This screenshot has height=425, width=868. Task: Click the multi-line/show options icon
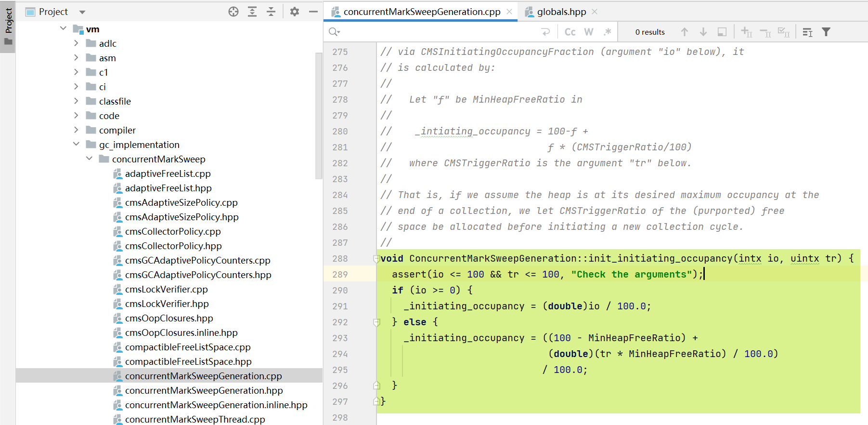[808, 32]
